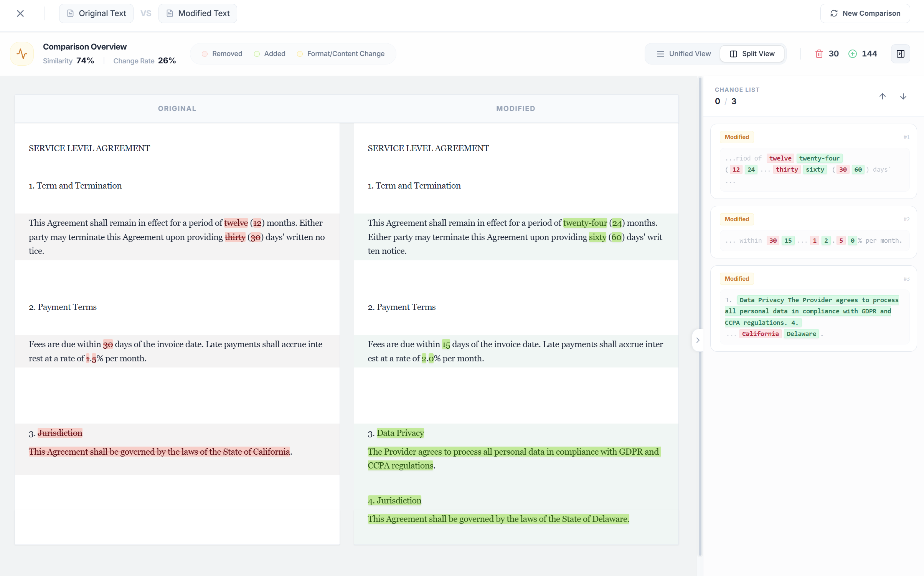
Task: Select the Split View mode
Action: click(752, 53)
